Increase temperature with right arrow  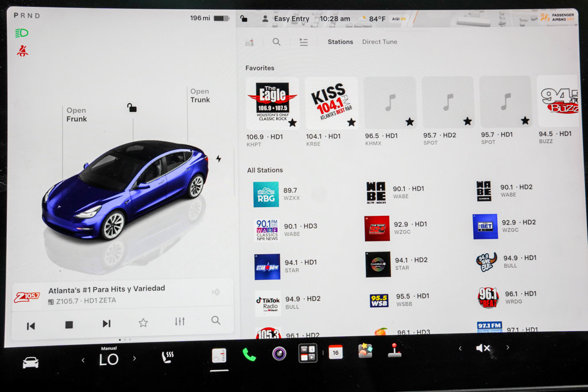click(x=134, y=359)
